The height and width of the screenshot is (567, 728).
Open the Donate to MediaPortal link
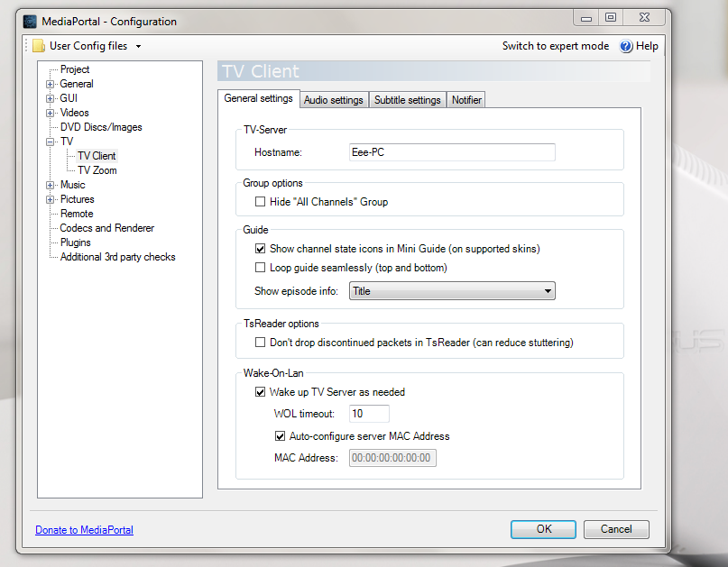[85, 530]
